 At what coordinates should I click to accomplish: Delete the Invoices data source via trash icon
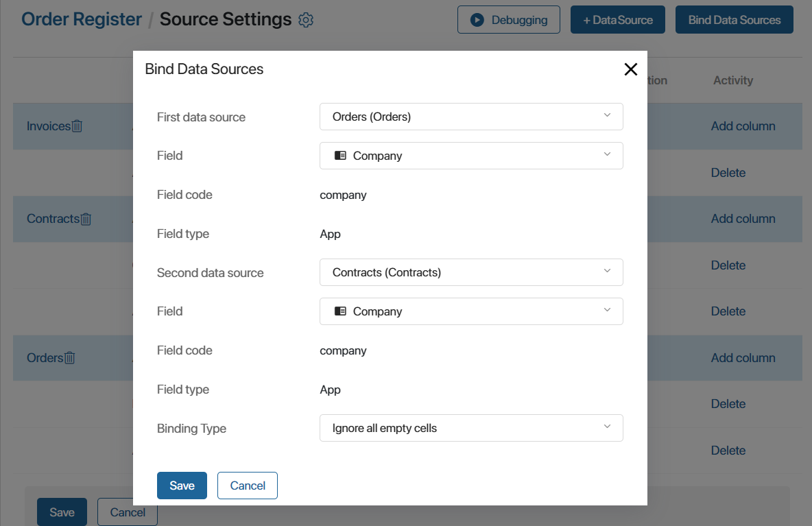[x=77, y=125]
